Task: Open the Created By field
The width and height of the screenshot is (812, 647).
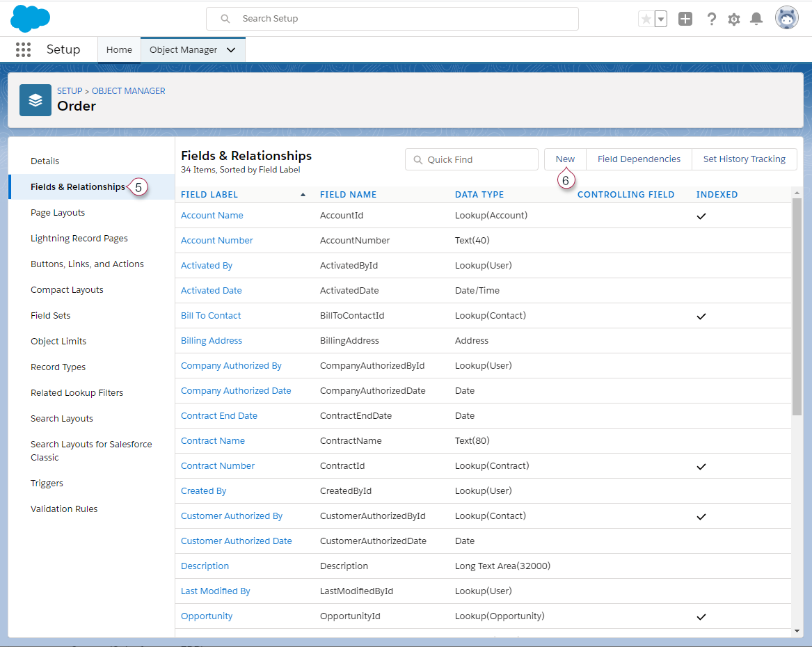Action: coord(203,490)
